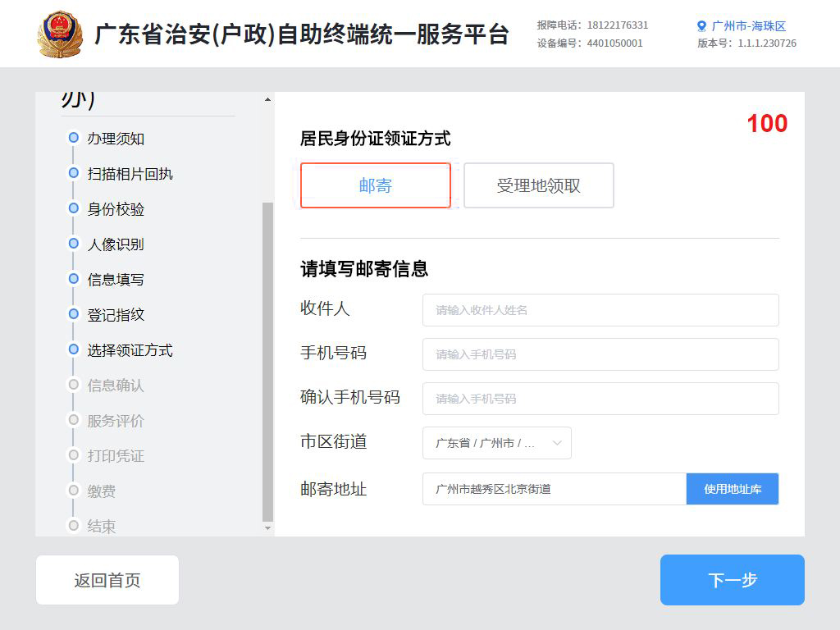The height and width of the screenshot is (630, 840).
Task: Select 受理地领取 collection option
Action: click(x=538, y=185)
